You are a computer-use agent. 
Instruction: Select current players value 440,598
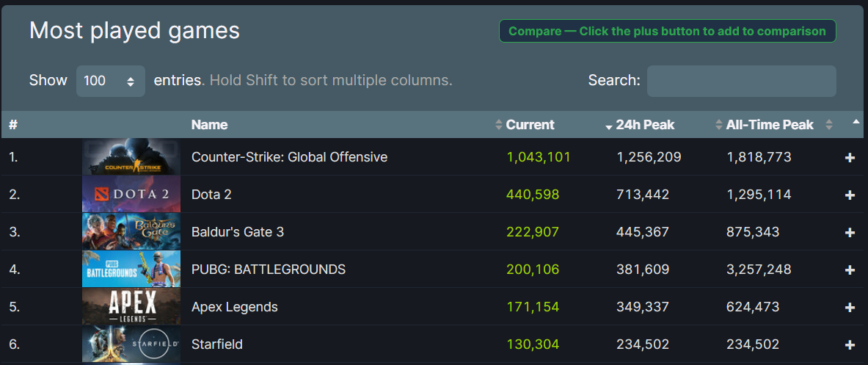click(x=533, y=195)
